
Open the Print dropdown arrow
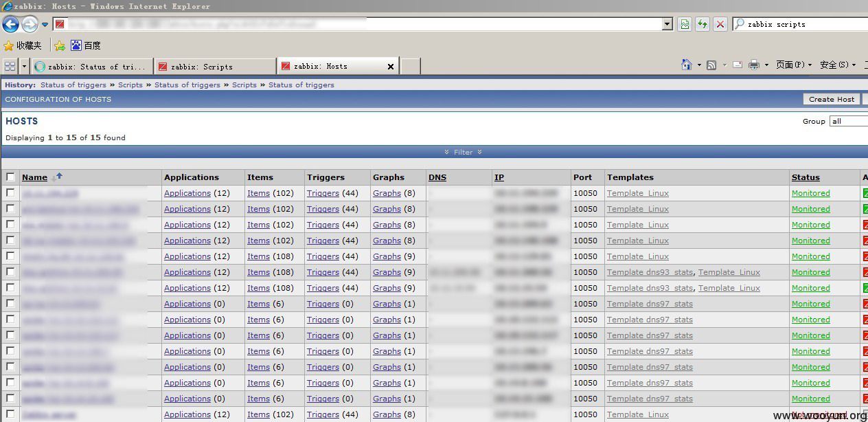[x=766, y=65]
